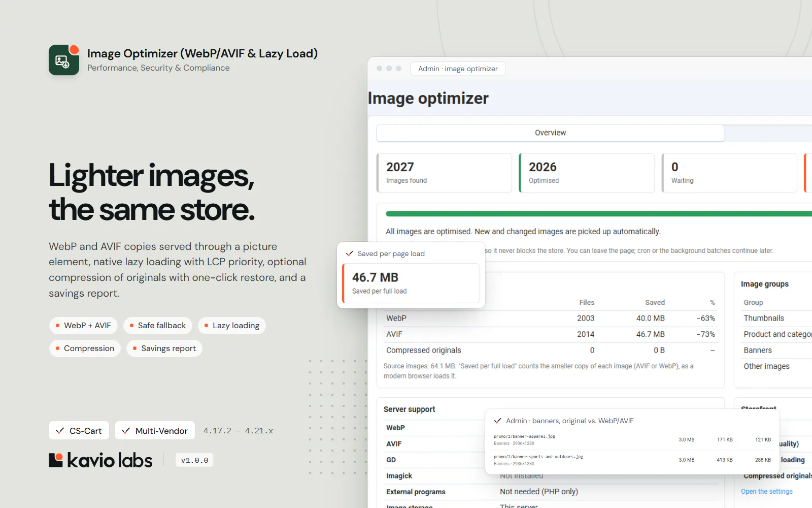
Task: Click the 4.17.2 – 4.21.x version range
Action: click(238, 430)
